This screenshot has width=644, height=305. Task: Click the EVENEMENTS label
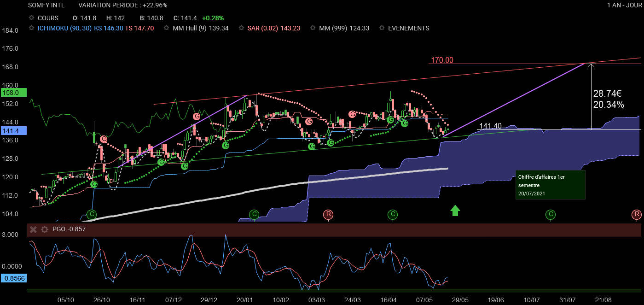coord(408,28)
